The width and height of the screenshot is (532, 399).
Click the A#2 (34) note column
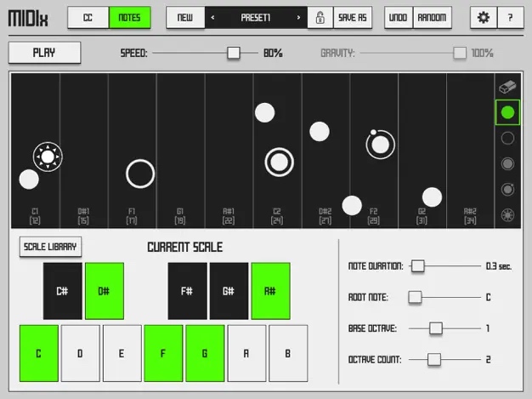(x=470, y=151)
